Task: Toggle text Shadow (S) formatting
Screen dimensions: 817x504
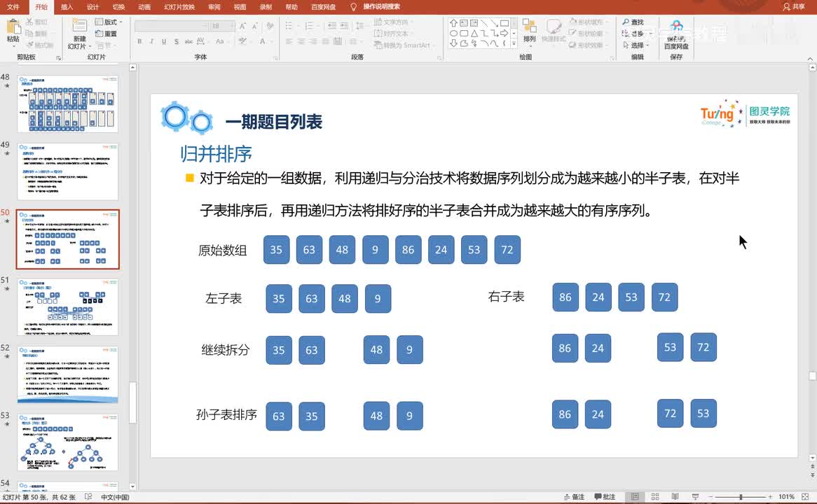Action: coord(176,41)
